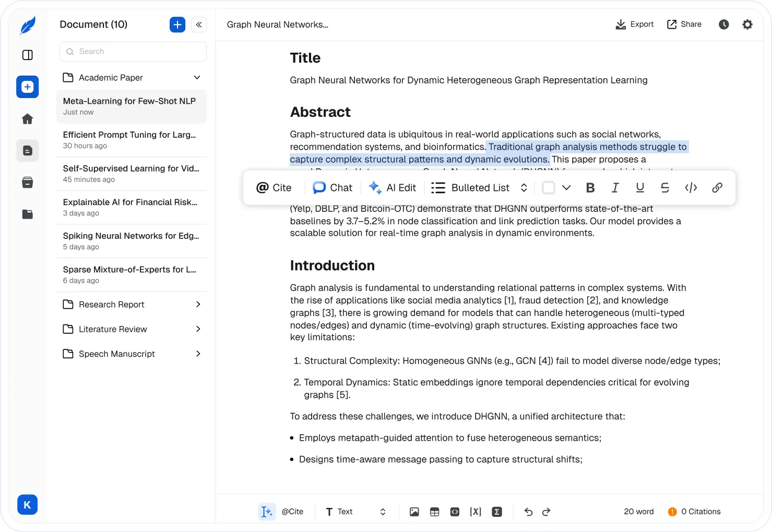Viewport: 772px width, 532px height.
Task: Toggle underline on selected text
Action: pyautogui.click(x=640, y=188)
